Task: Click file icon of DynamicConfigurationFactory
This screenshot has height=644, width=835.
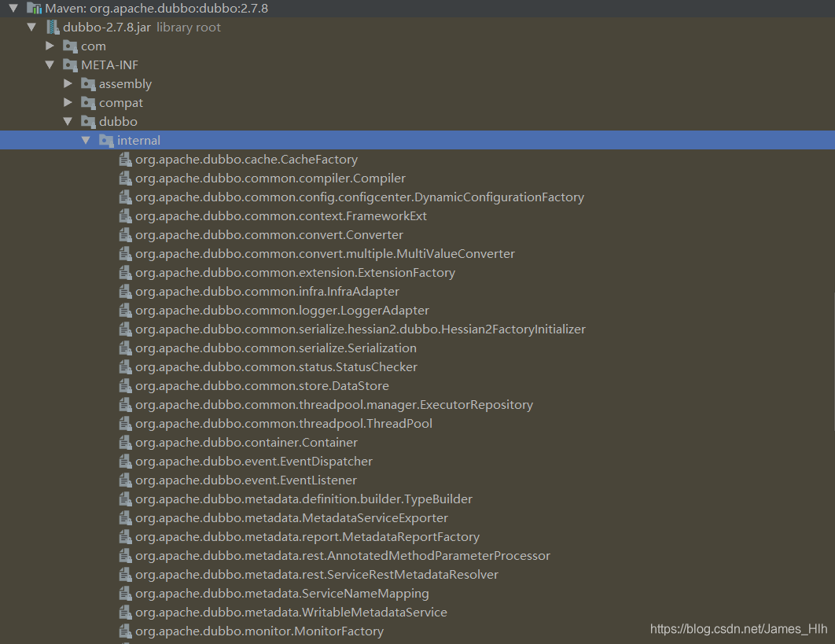Action: (x=125, y=197)
